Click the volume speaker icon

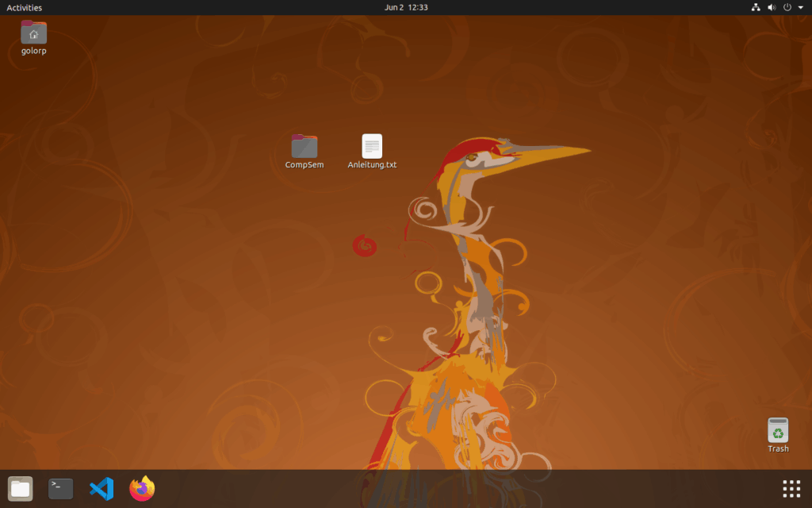tap(772, 7)
